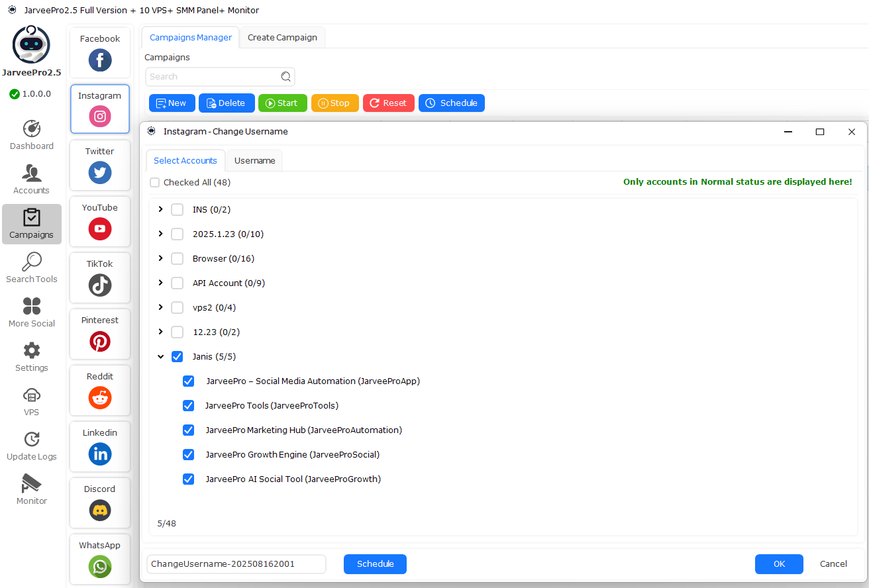Select JarveePro Growth Engine (JarveeProSocial) row text
This screenshot has width=869, height=588.
292,454
